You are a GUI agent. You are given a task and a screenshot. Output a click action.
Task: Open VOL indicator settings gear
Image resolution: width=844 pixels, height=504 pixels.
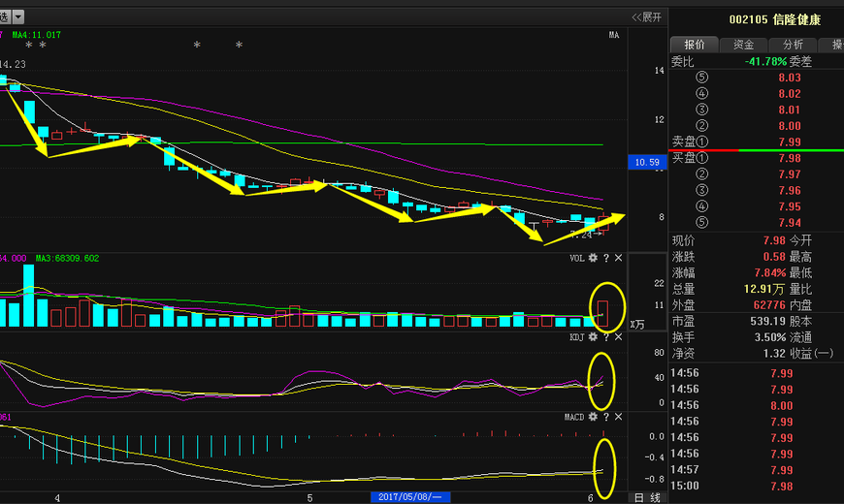(x=593, y=258)
